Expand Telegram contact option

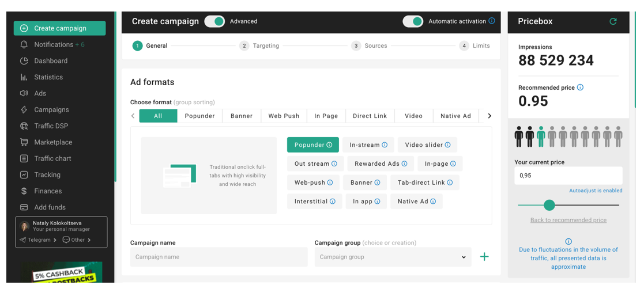39,240
